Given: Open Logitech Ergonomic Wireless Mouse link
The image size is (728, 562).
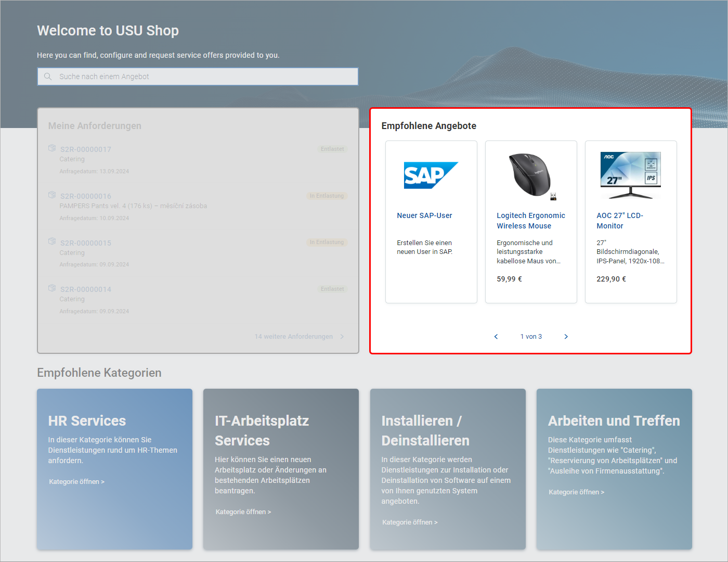Looking at the screenshot, I should click(x=530, y=221).
